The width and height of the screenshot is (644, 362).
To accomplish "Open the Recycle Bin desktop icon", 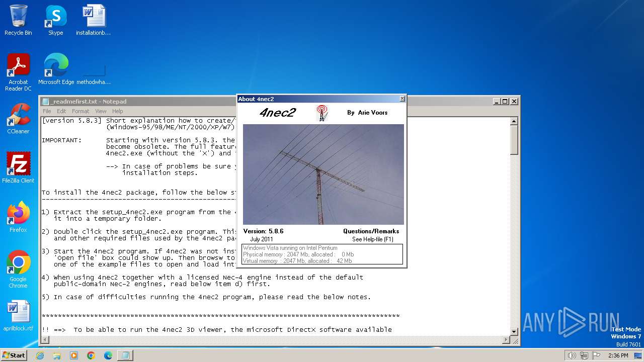I will coord(18,20).
